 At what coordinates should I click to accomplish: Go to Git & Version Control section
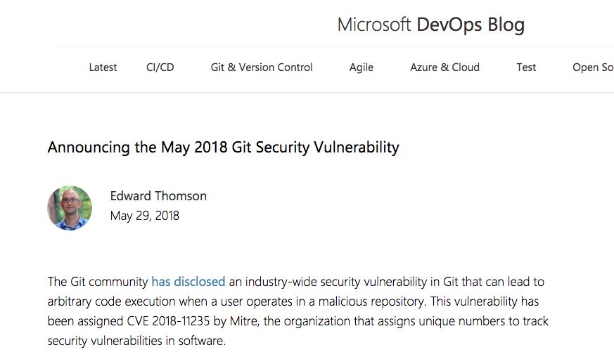(x=262, y=67)
